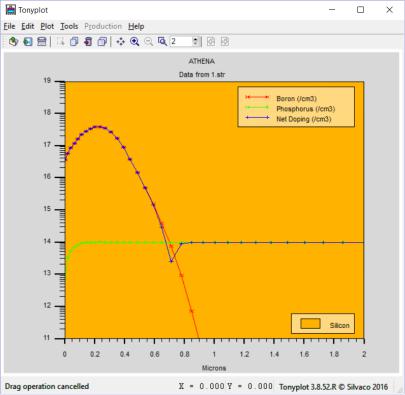The width and height of the screenshot is (405, 395).
Task: Click the open file globe icon
Action: coord(13,42)
